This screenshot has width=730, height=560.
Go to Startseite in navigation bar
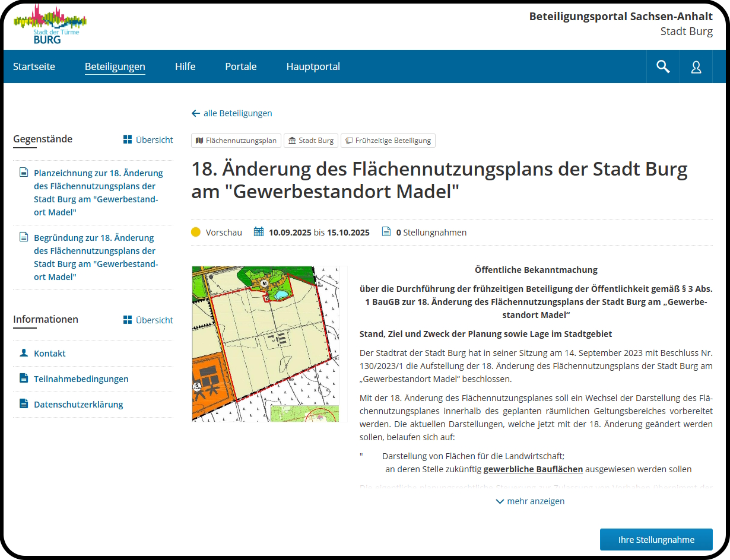pos(34,66)
